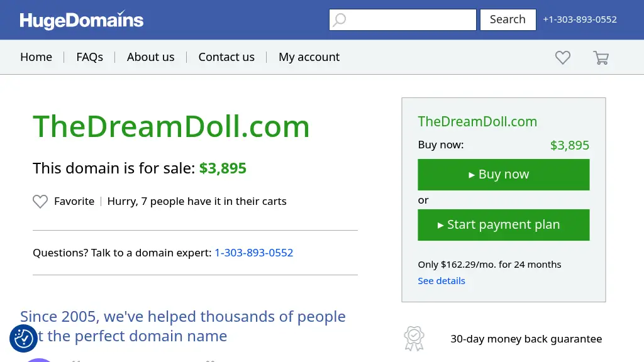The width and height of the screenshot is (644, 362).
Task: Open My account page
Action: pos(309,57)
